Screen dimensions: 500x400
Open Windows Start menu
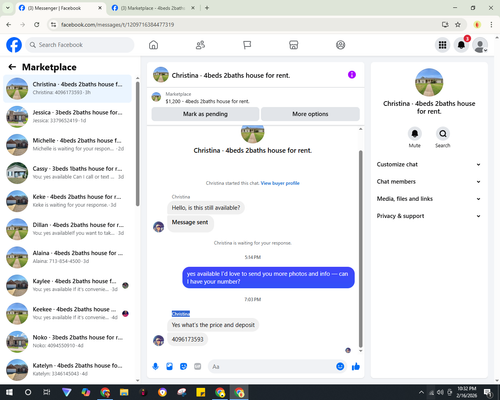tap(9, 392)
